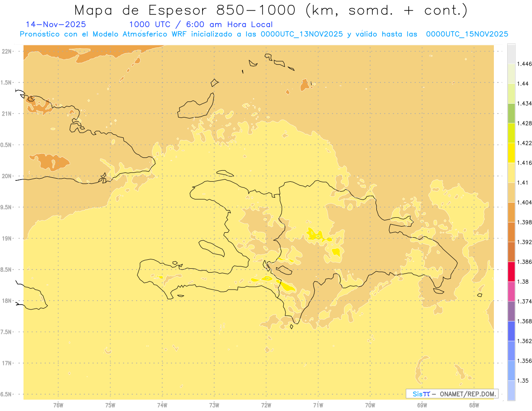
Task: Click the date '14-Nov-2025'
Action: (56, 24)
